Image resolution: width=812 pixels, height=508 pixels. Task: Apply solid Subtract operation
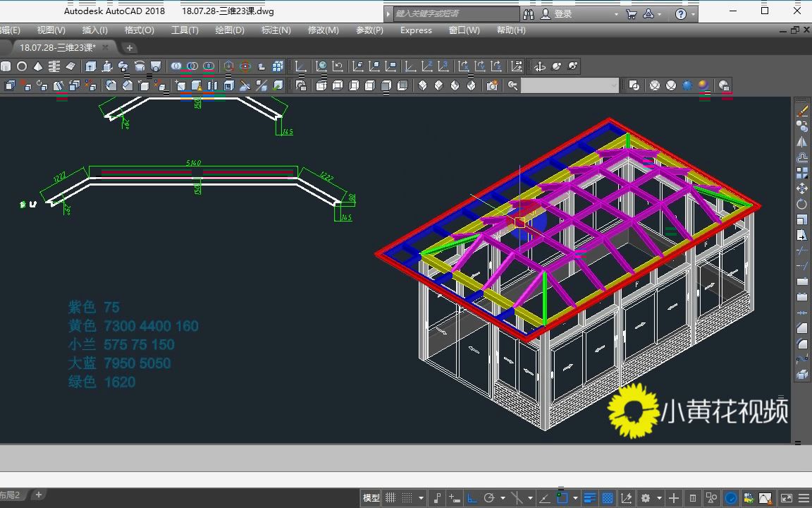coord(192,66)
